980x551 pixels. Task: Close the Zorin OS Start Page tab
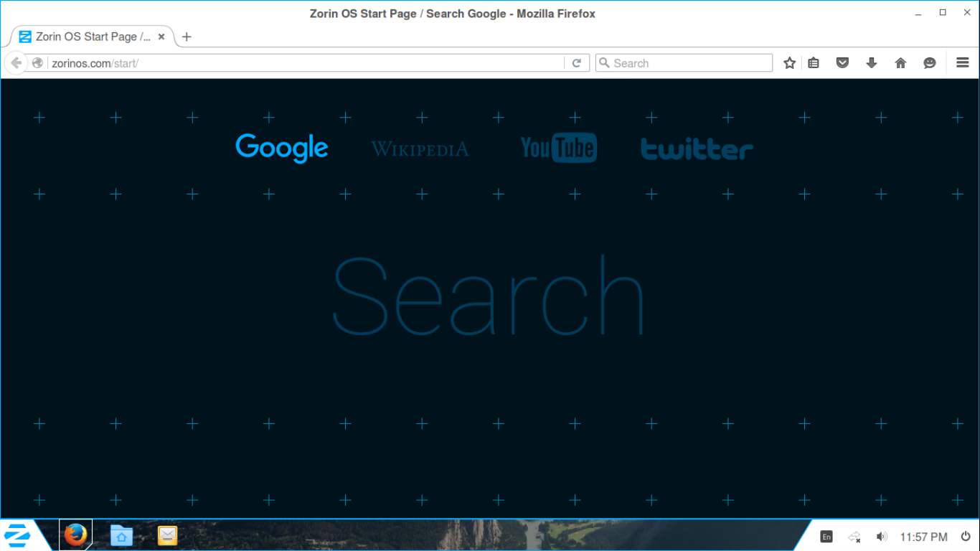[161, 37]
